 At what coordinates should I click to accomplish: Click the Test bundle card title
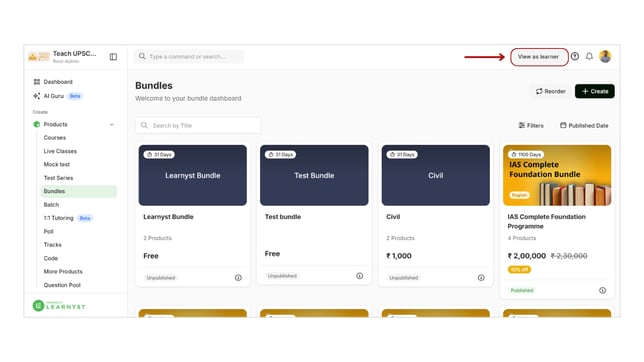pos(283,217)
